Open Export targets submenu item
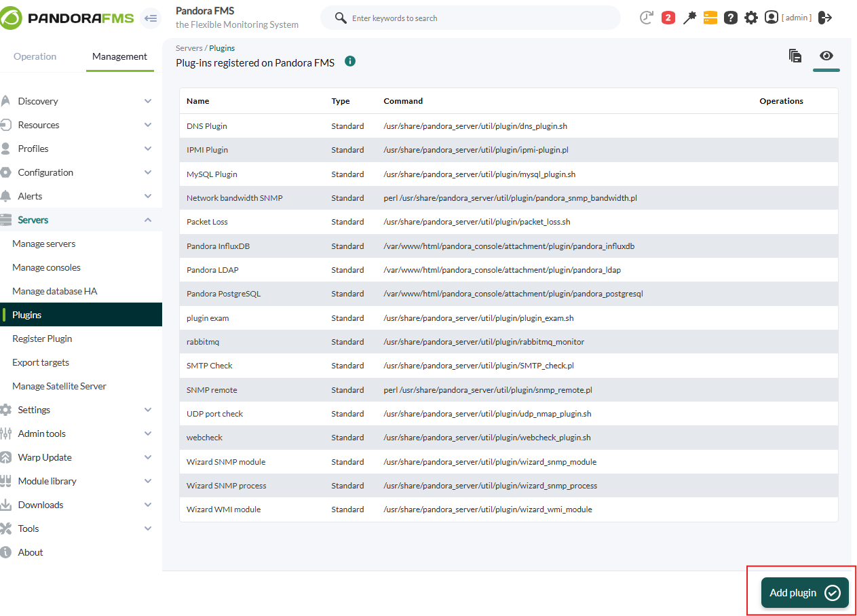 [41, 362]
